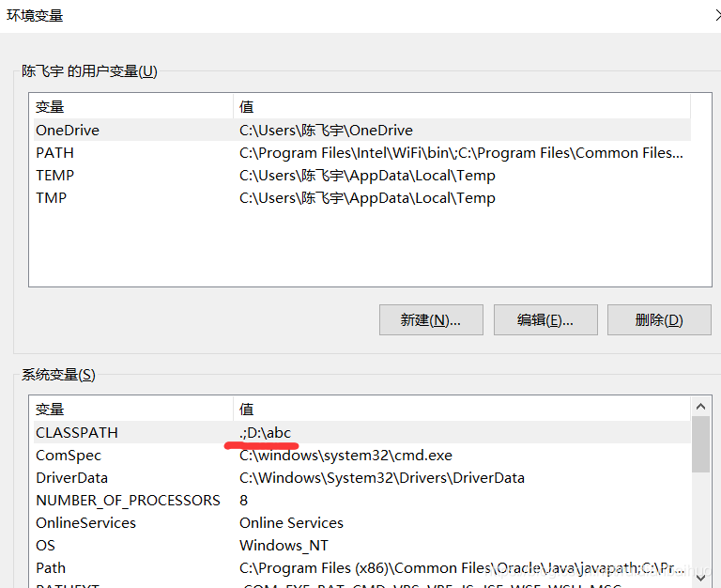The height and width of the screenshot is (588, 721).
Task: Click the value 8 for NUMBER_OF_PROCESSORS
Action: point(244,500)
